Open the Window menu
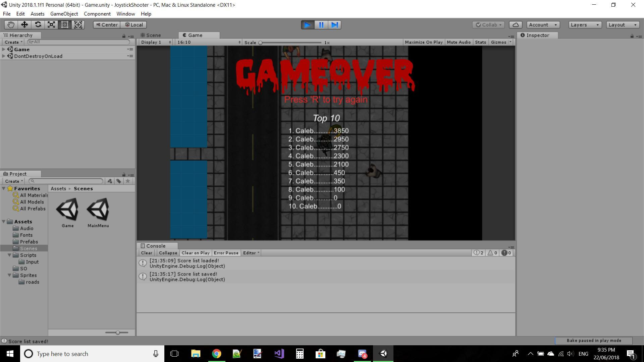Viewport: 644px width, 362px height. [x=126, y=14]
